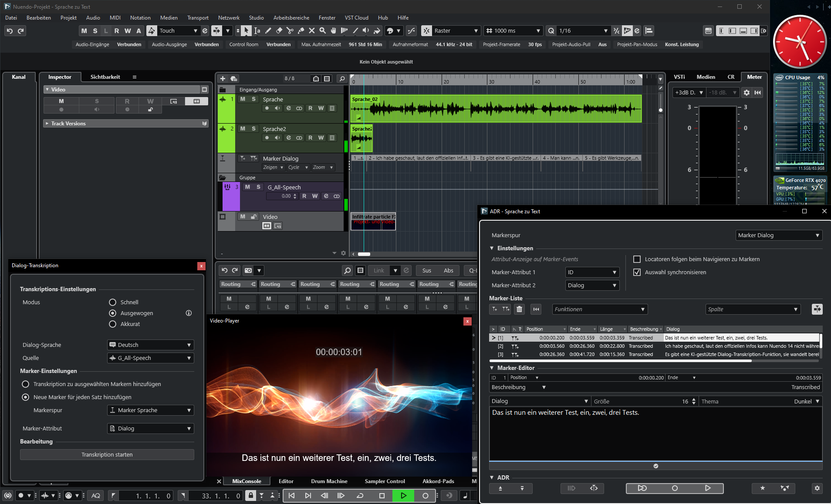831x504 pixels.
Task: Click the transport Stop button
Action: 382,496
